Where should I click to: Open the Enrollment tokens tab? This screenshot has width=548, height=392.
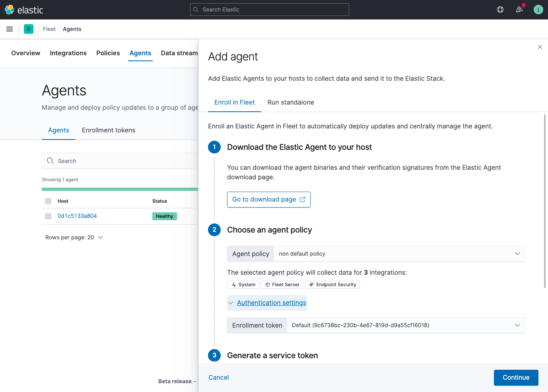pyautogui.click(x=109, y=130)
